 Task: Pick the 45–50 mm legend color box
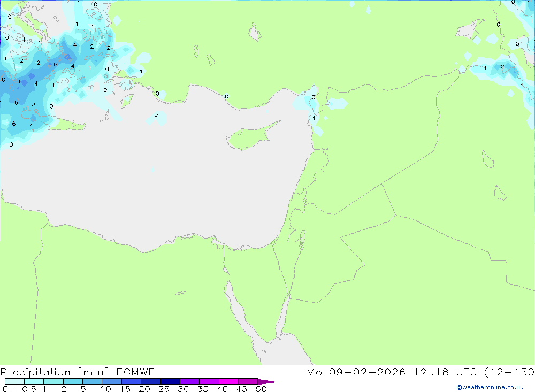pos(248,381)
